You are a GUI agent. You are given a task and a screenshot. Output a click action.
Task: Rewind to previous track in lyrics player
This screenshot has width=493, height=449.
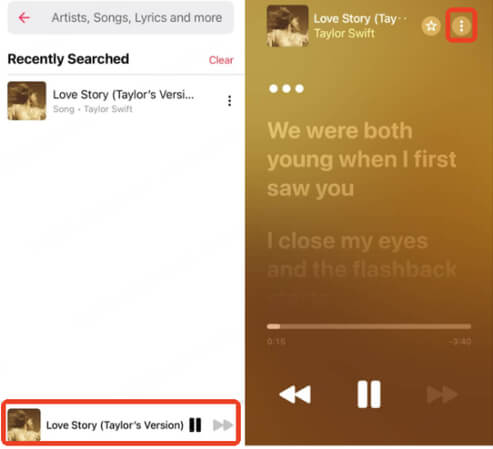click(x=295, y=394)
